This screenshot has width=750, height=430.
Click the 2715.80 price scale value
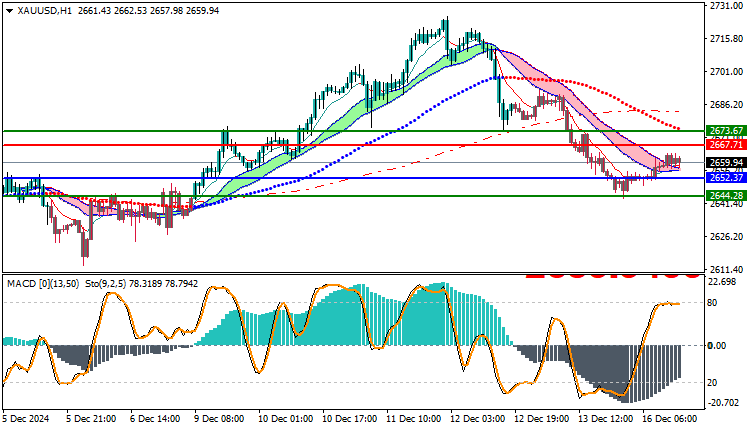click(726, 39)
